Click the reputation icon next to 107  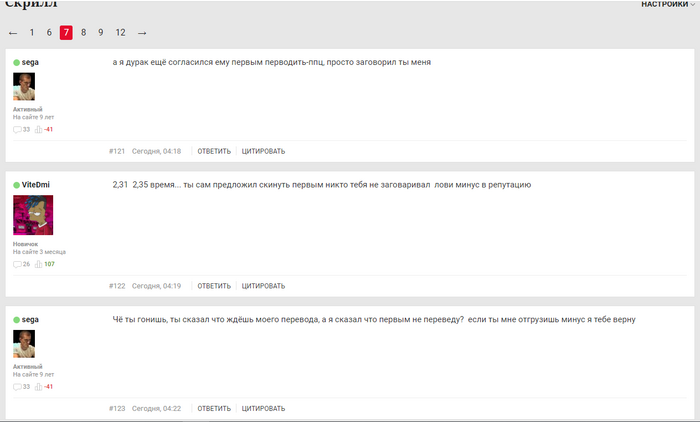[39, 264]
